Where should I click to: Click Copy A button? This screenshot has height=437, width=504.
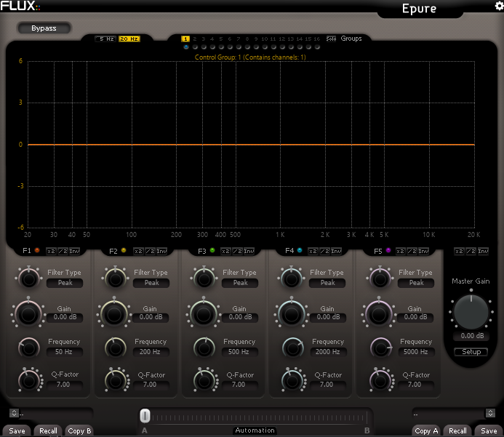coord(426,431)
